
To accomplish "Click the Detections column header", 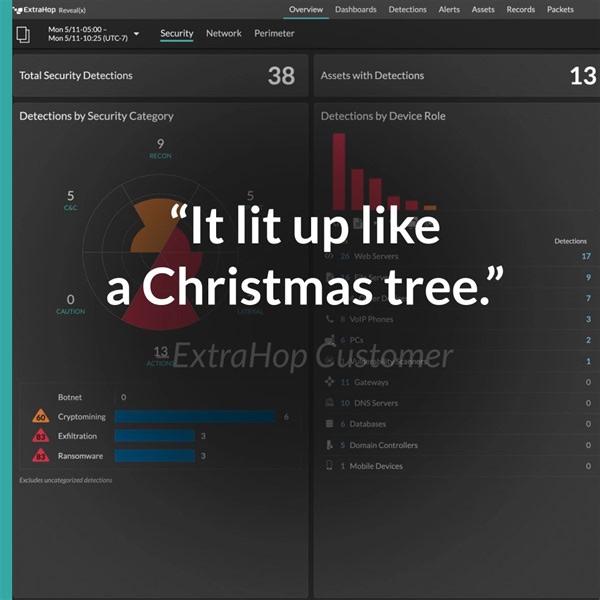I will pyautogui.click(x=570, y=241).
